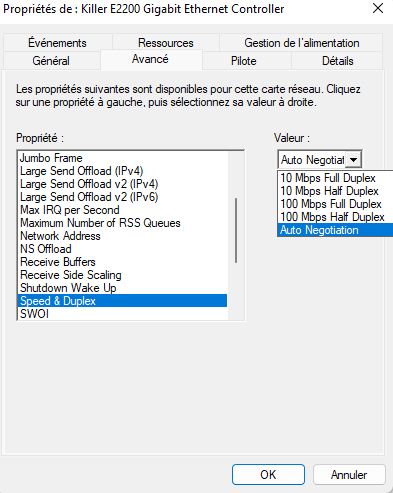Open the Ressources tab
The width and height of the screenshot is (393, 493).
pos(166,43)
